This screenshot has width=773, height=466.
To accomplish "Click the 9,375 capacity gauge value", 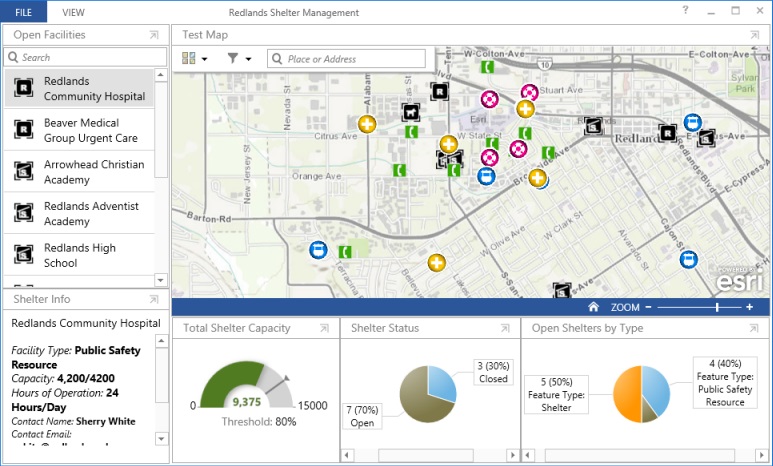I will (246, 402).
